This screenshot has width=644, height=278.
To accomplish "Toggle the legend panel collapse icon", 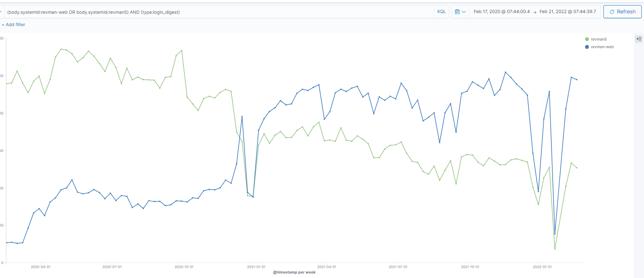I will pos(639,39).
